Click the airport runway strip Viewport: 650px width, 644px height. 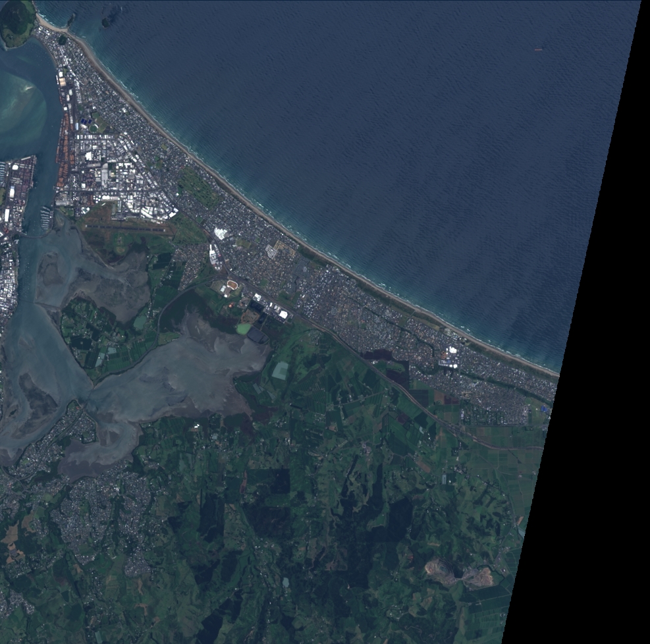(125, 228)
